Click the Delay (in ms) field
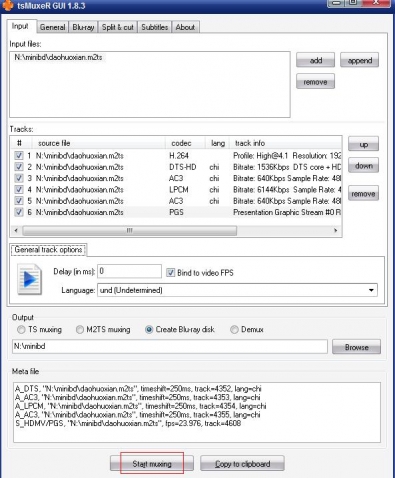The height and width of the screenshot is (478, 395). tap(129, 271)
